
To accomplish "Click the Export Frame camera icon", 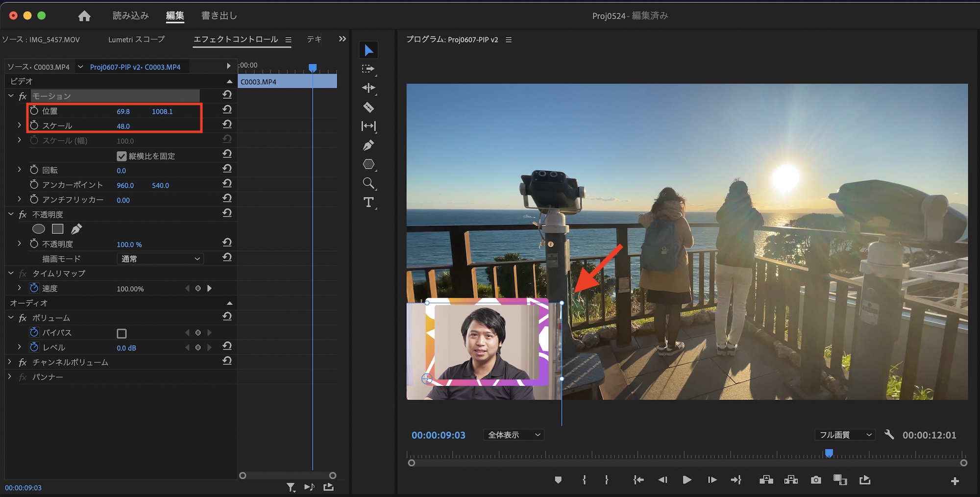I will (816, 480).
